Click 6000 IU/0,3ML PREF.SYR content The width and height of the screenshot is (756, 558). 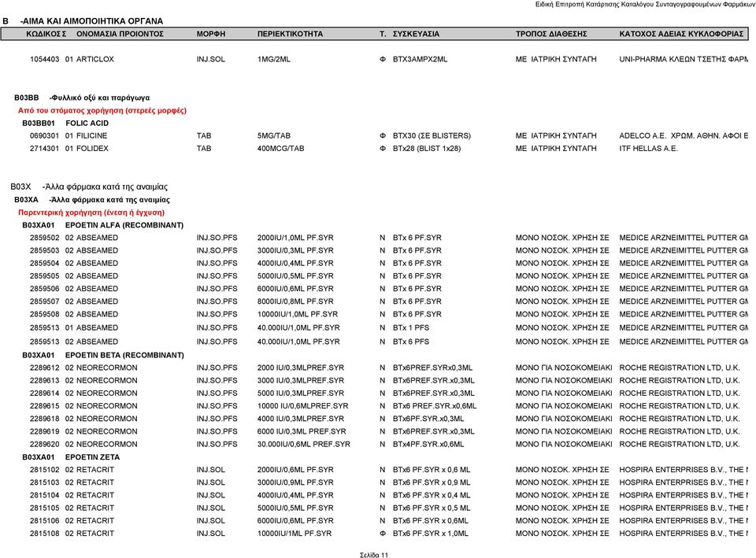[302, 432]
